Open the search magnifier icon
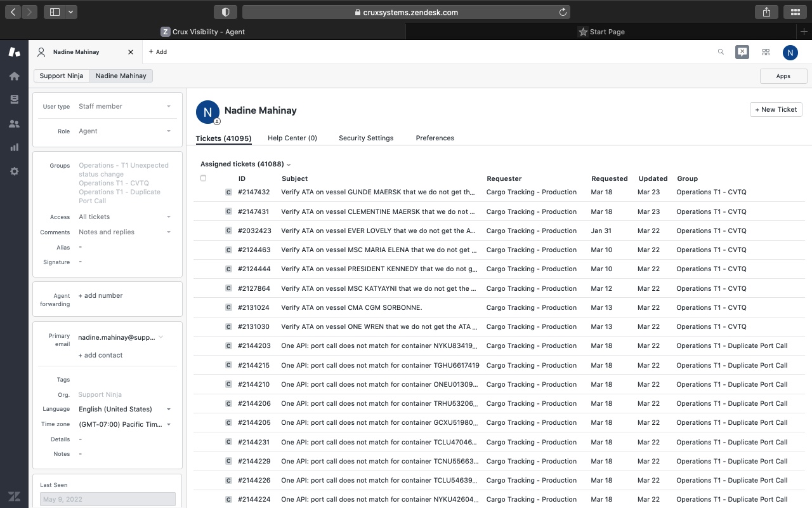812x508 pixels. (721, 52)
